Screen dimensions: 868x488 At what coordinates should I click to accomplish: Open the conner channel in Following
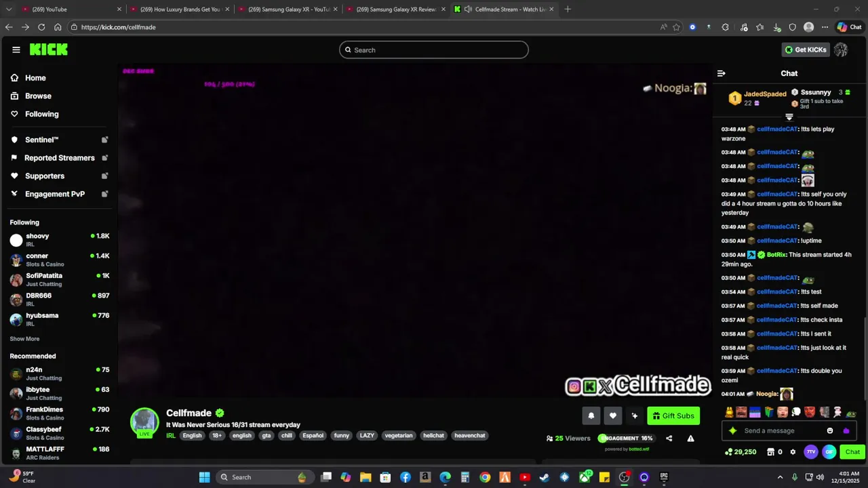(60, 260)
